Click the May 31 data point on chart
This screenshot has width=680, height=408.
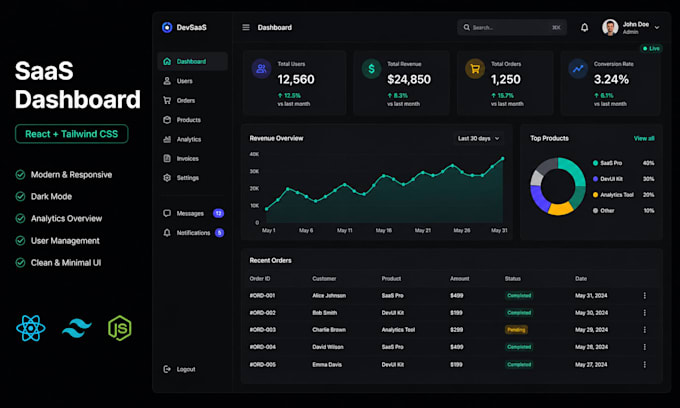pyautogui.click(x=503, y=159)
